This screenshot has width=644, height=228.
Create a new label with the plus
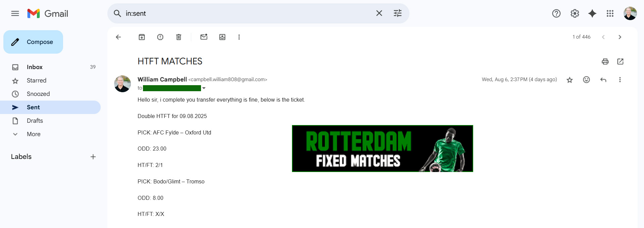coord(93,157)
